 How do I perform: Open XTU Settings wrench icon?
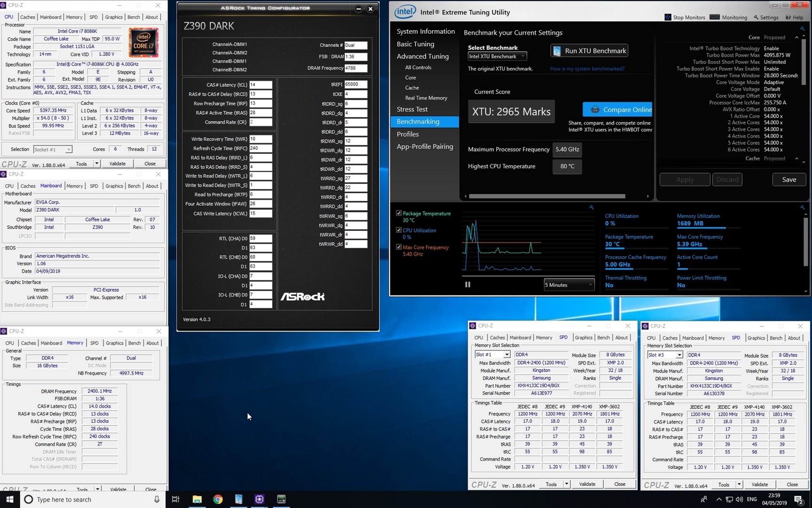point(756,17)
